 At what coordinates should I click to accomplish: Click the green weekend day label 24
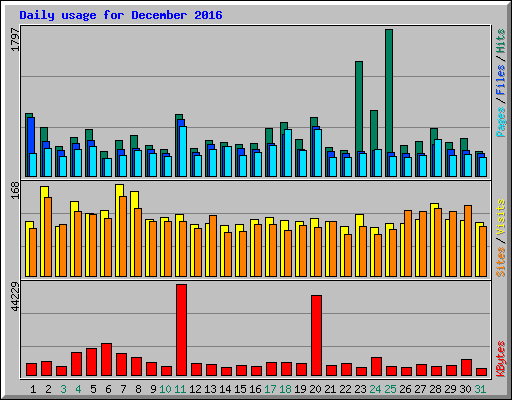375,389
